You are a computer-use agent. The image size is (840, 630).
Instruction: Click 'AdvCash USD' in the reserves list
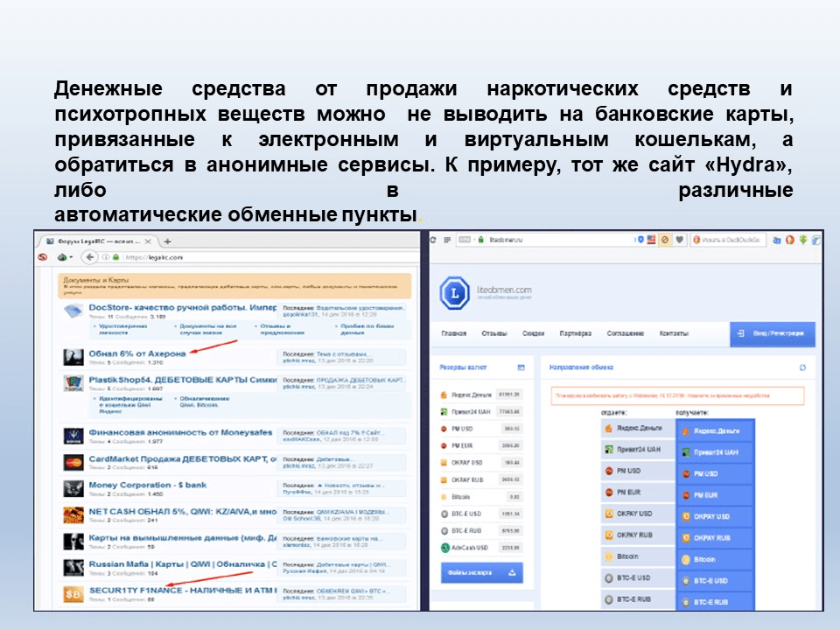coord(480,548)
